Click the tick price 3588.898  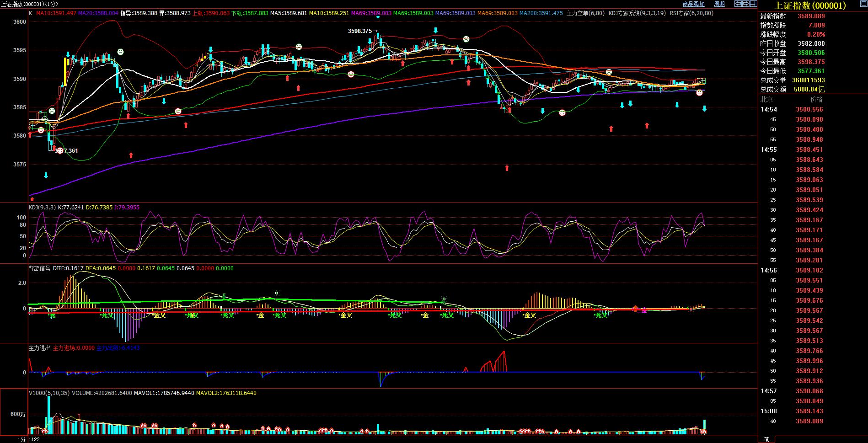coord(809,119)
